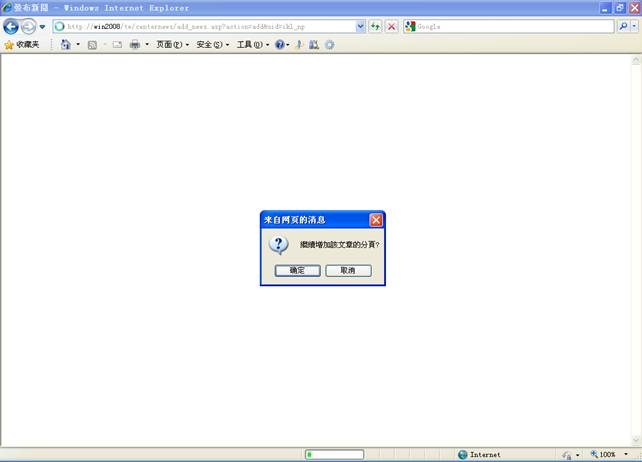Click the Home page icon
The image size is (642, 462).
[66, 45]
